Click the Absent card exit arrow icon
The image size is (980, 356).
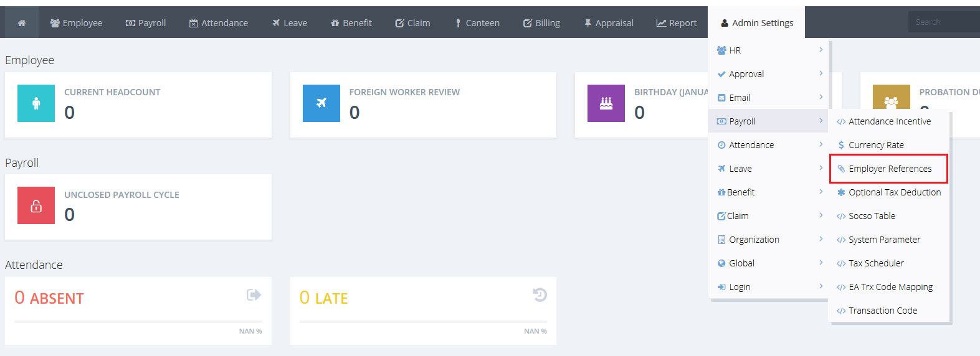click(254, 295)
